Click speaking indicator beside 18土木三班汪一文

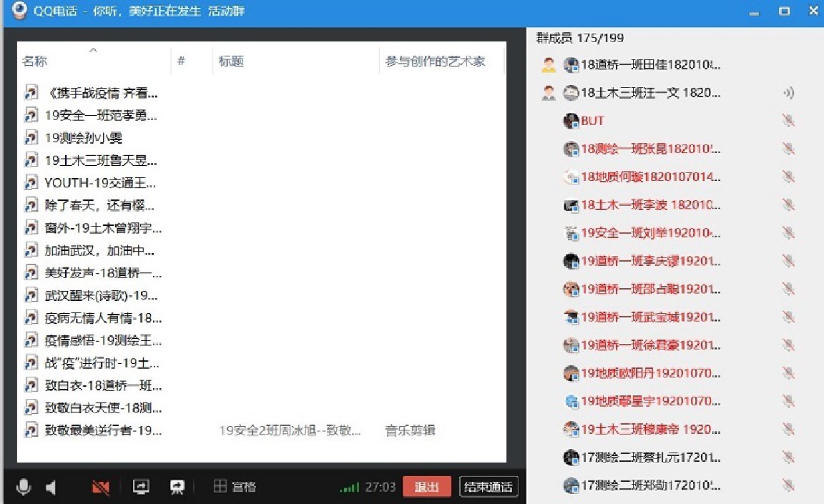[x=788, y=93]
